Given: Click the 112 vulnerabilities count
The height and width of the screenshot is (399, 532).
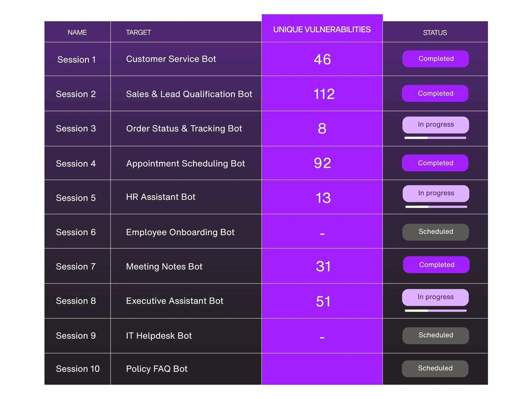Looking at the screenshot, I should (x=324, y=94).
